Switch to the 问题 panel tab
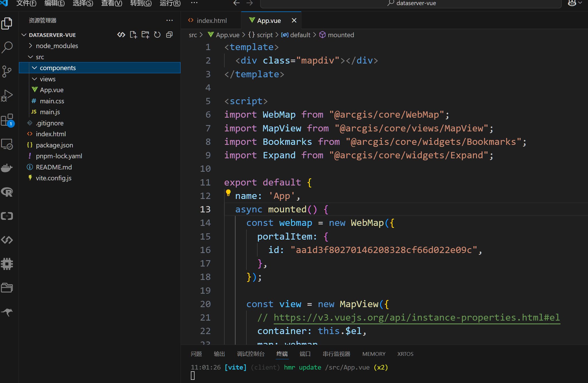The image size is (588, 383). [196, 354]
